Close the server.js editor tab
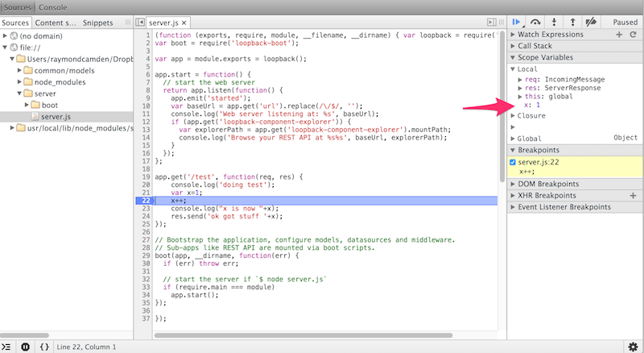The height and width of the screenshot is (353, 644). [184, 23]
